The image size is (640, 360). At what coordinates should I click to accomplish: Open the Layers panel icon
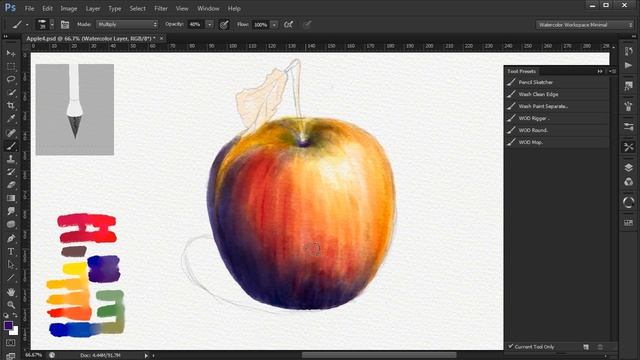coord(629,167)
